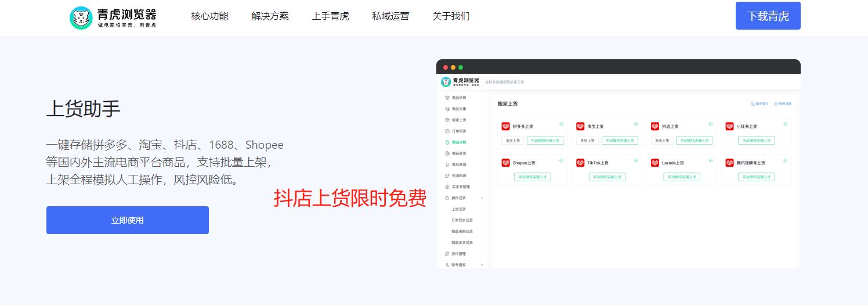Select 售后处理 icon in the app sidebar
The height and width of the screenshot is (305, 868).
[x=447, y=164]
